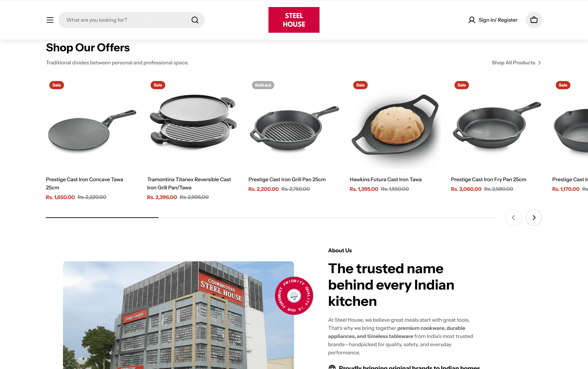
Task: Open the hamburger menu
Action: tap(50, 20)
